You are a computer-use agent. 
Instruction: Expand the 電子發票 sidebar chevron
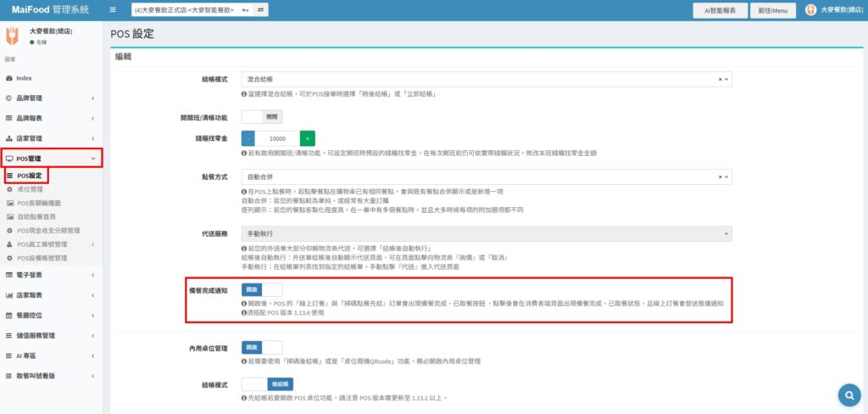(93, 275)
